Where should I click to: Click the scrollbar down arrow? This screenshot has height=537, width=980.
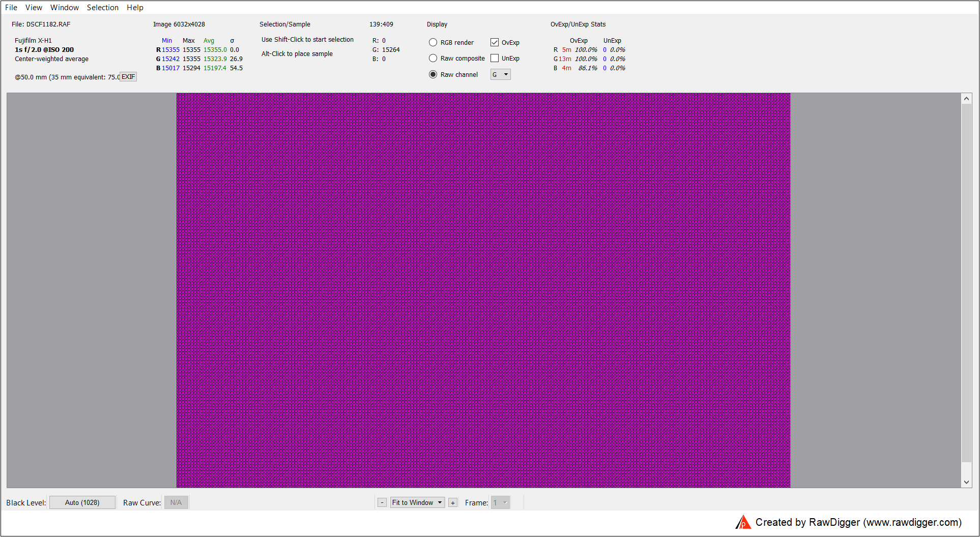(x=967, y=482)
